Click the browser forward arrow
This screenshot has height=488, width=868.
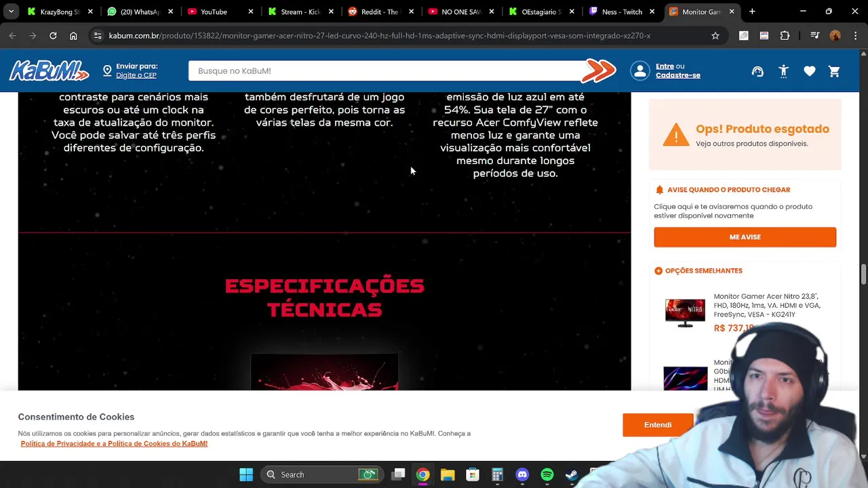pyautogui.click(x=33, y=35)
